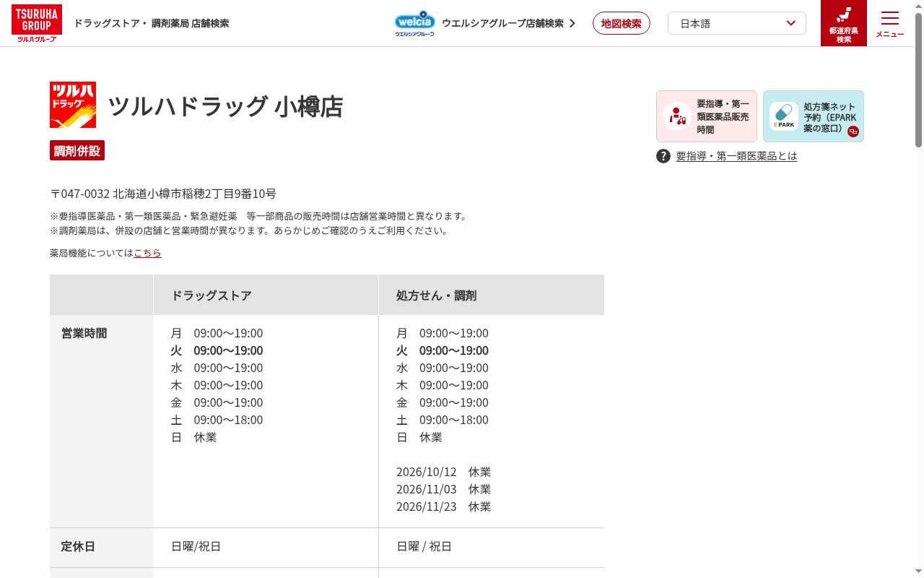Open the prefecture search (都道府県検索) icon
This screenshot has width=924, height=578.
pyautogui.click(x=844, y=23)
